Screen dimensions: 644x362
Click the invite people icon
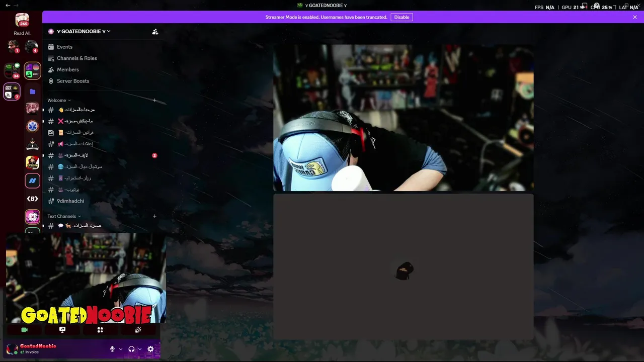pyautogui.click(x=155, y=31)
